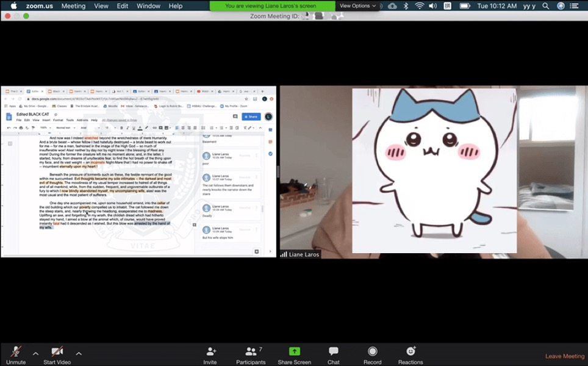Click the Undo icon in Docs toolbar
The height and width of the screenshot is (366, 588).
point(9,128)
